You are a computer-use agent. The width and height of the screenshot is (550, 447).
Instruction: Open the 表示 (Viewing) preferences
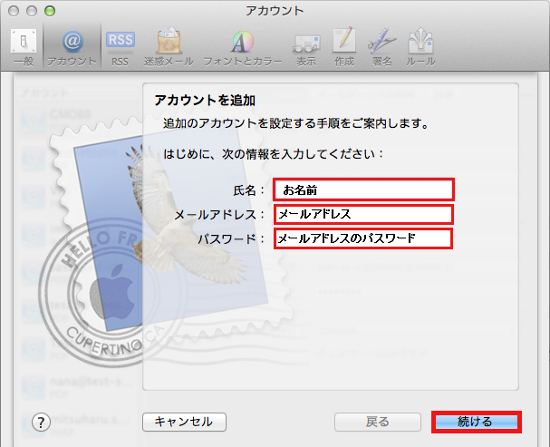point(306,48)
